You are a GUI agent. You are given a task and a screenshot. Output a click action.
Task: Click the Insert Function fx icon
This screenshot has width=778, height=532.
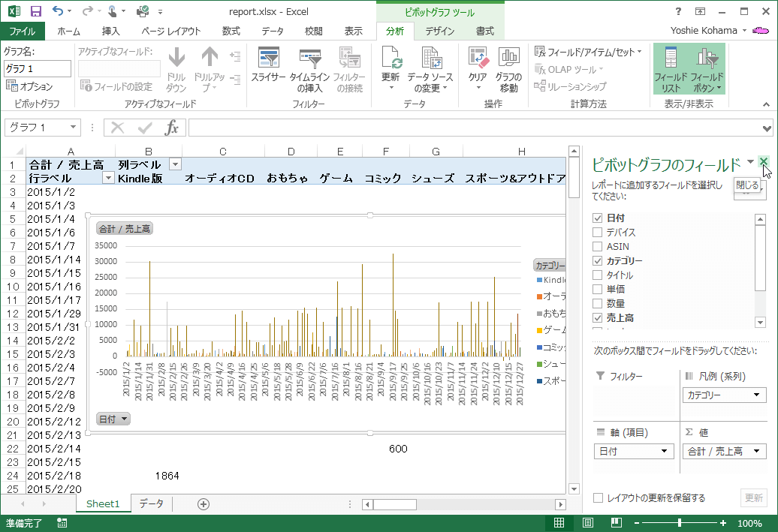click(x=172, y=128)
